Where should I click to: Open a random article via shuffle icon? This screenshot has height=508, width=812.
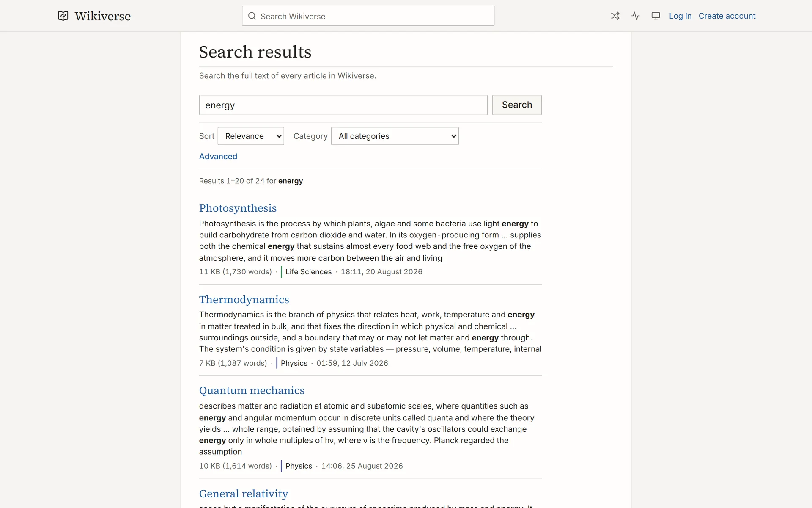pyautogui.click(x=615, y=16)
